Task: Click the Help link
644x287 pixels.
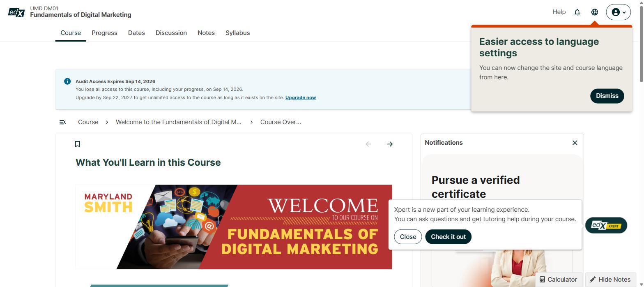Action: click(x=559, y=12)
